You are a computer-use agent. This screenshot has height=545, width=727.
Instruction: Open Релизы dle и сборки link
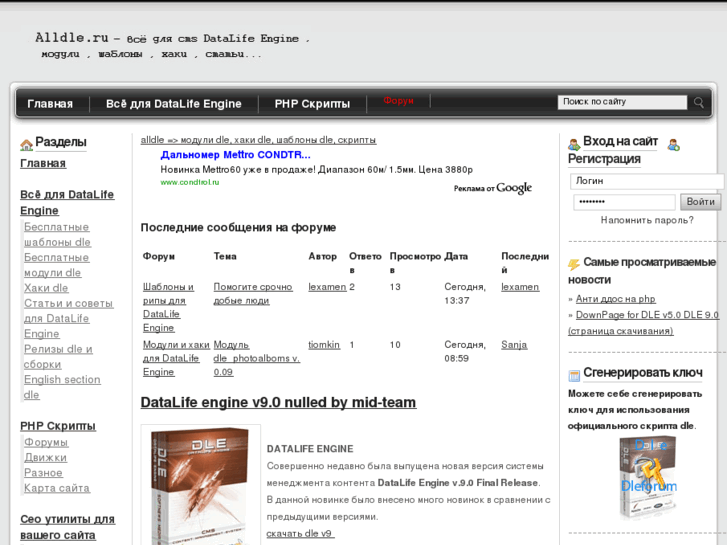(x=58, y=357)
